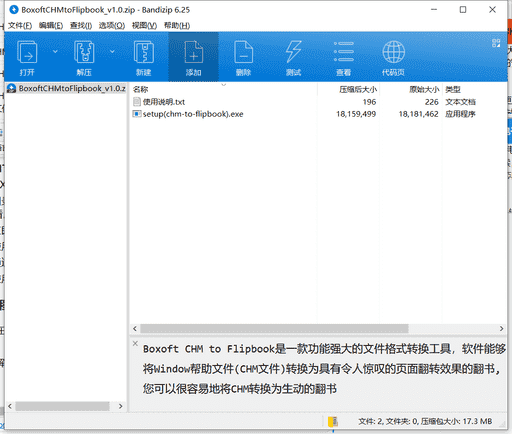The image size is (512, 434).
Task: Click the View (查看) list icon
Action: coord(344,52)
